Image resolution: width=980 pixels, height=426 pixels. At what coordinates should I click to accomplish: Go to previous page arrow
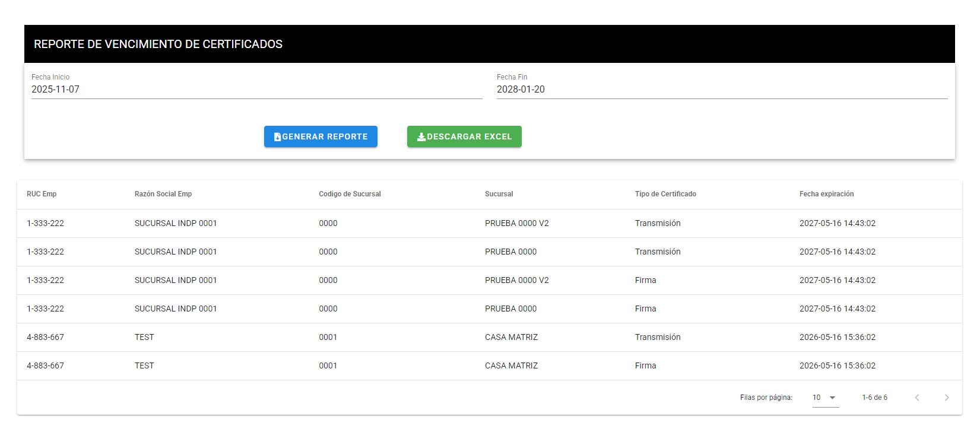[x=917, y=398]
